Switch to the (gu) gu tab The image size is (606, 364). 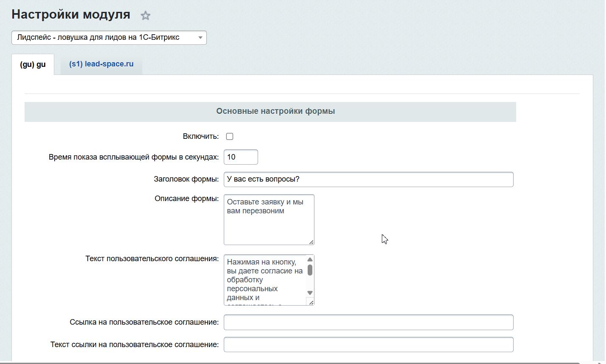(33, 65)
